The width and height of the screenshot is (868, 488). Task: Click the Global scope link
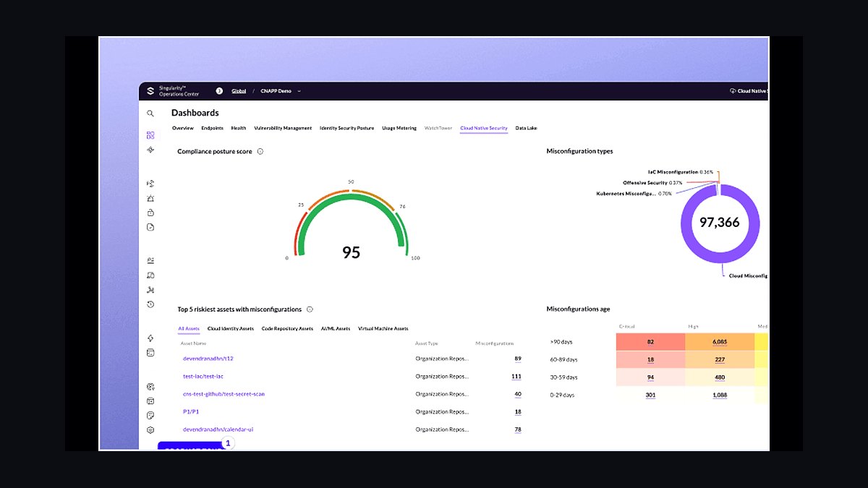pyautogui.click(x=239, y=91)
